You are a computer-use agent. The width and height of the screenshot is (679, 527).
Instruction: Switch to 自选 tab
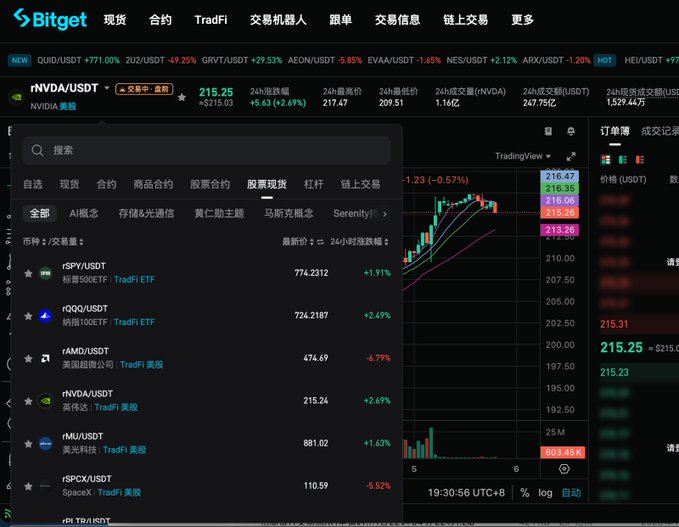[x=33, y=184]
